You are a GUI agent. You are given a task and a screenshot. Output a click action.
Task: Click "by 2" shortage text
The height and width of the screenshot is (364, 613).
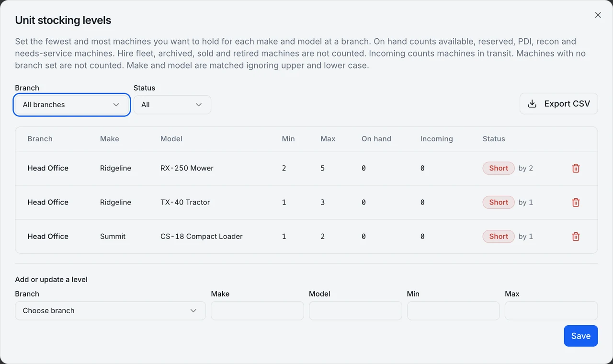pyautogui.click(x=526, y=168)
